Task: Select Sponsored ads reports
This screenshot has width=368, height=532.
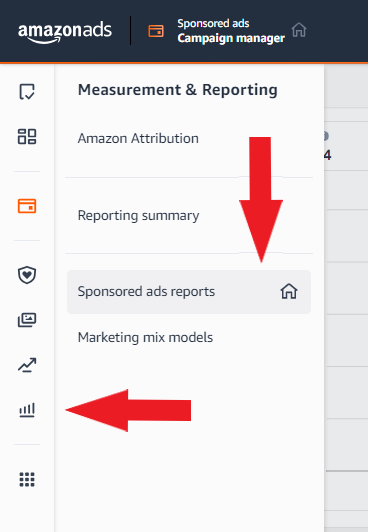Action: pyautogui.click(x=189, y=292)
